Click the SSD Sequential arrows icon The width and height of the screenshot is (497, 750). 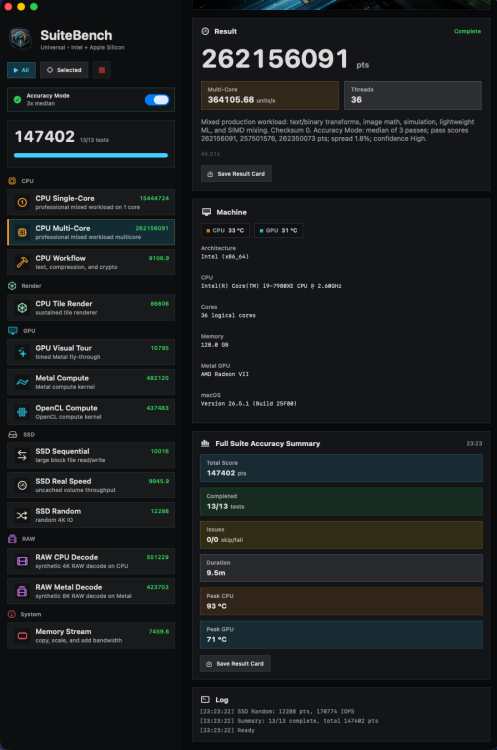22,455
